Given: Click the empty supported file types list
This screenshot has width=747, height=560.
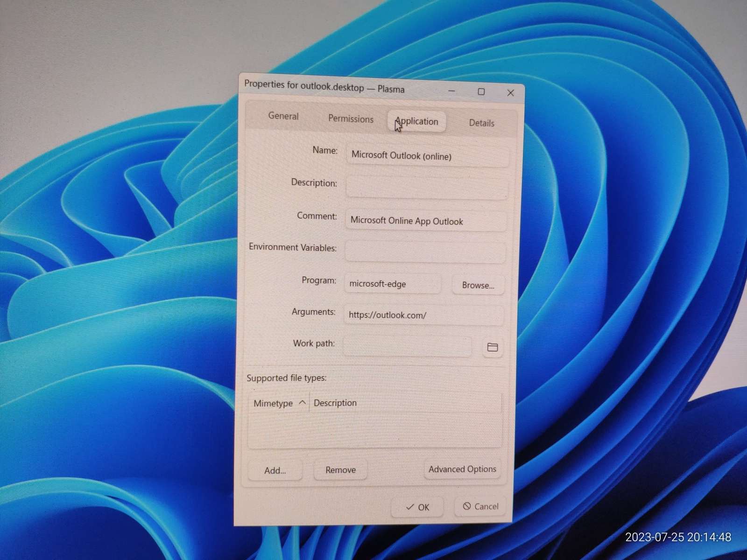Looking at the screenshot, I should click(375, 430).
